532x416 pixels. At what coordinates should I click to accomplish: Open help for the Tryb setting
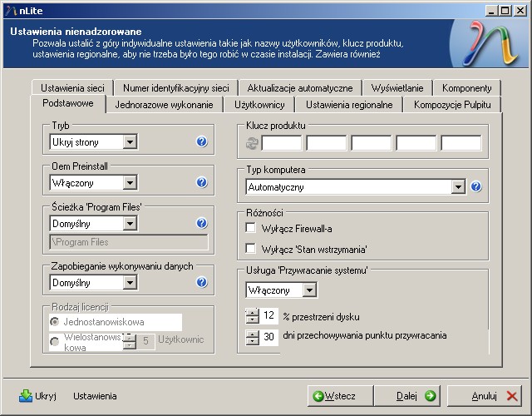(201, 141)
